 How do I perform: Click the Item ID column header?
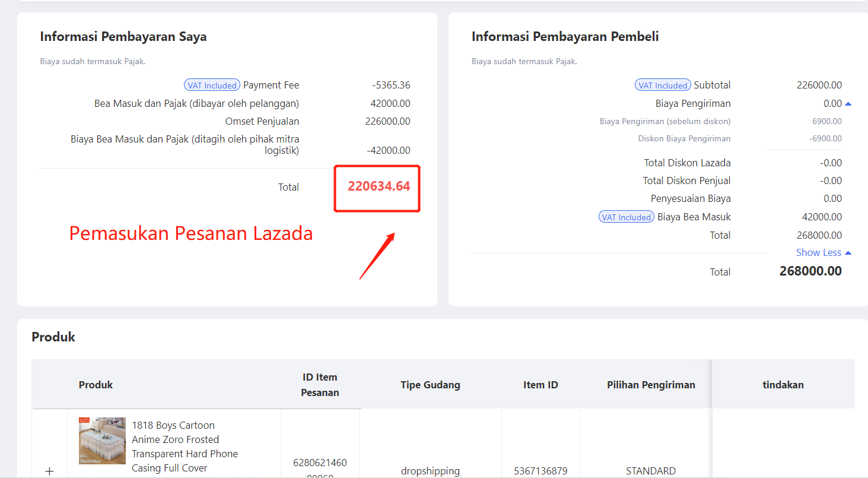click(x=540, y=385)
